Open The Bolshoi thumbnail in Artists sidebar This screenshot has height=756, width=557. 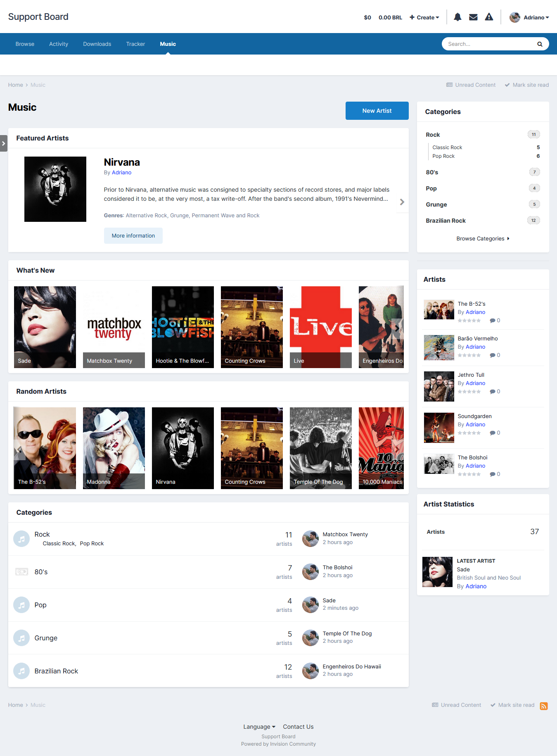439,464
